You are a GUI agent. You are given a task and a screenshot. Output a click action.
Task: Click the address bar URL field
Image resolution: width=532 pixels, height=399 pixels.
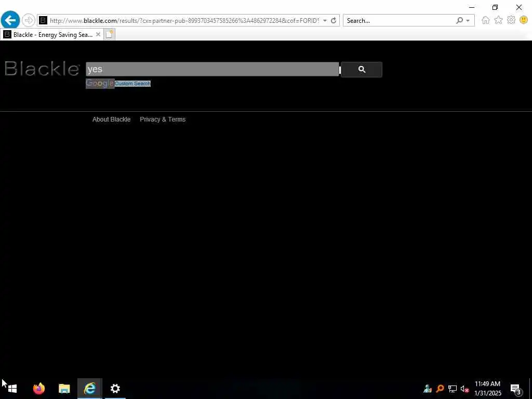tap(184, 21)
